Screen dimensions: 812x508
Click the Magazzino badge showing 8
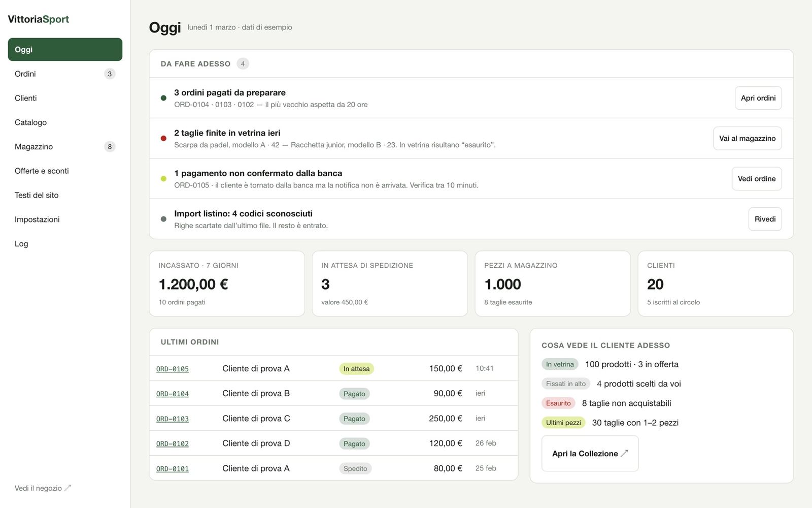pos(110,147)
